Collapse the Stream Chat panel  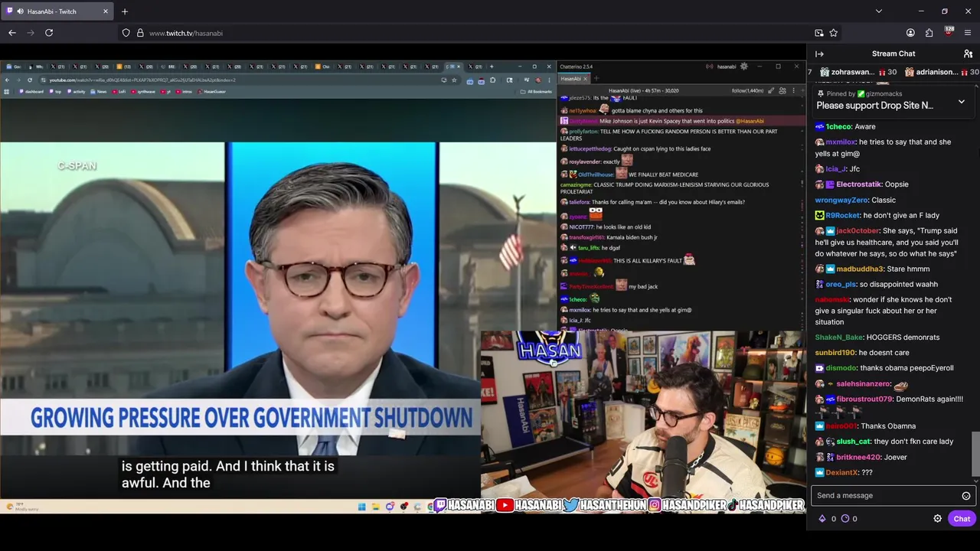click(x=819, y=54)
